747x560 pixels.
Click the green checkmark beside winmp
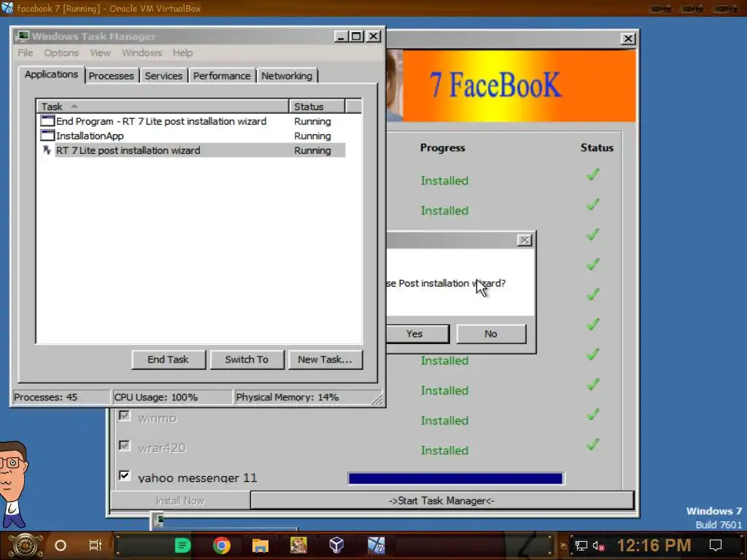tap(592, 414)
